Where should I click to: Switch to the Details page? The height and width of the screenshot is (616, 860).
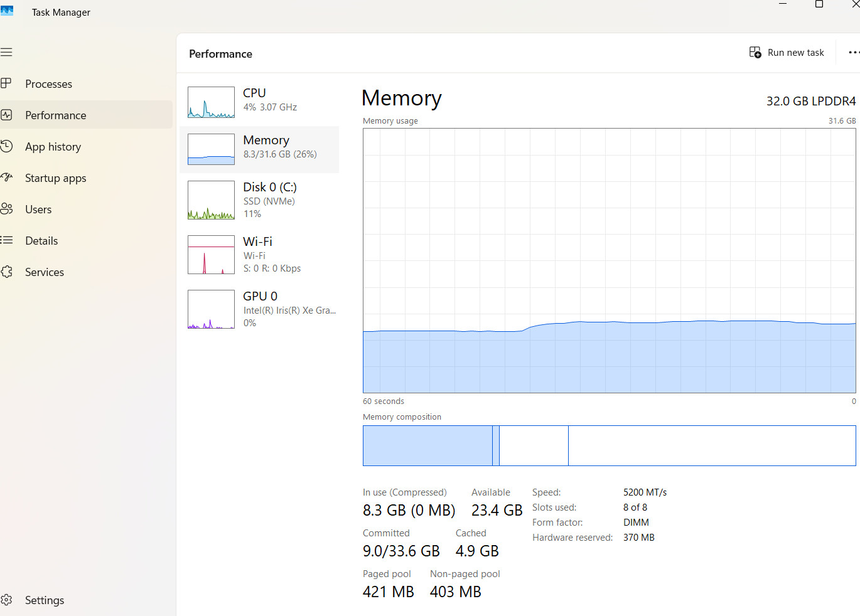click(x=86, y=240)
